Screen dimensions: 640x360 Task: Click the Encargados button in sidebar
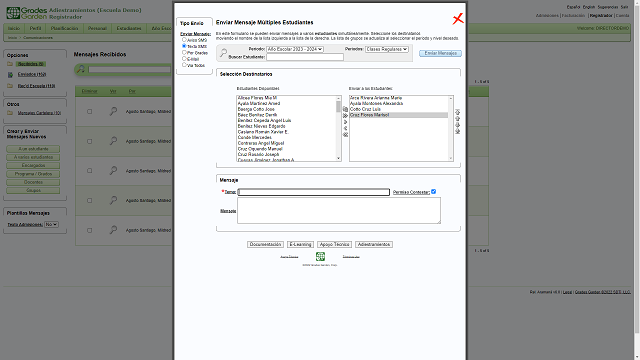click(x=33, y=166)
